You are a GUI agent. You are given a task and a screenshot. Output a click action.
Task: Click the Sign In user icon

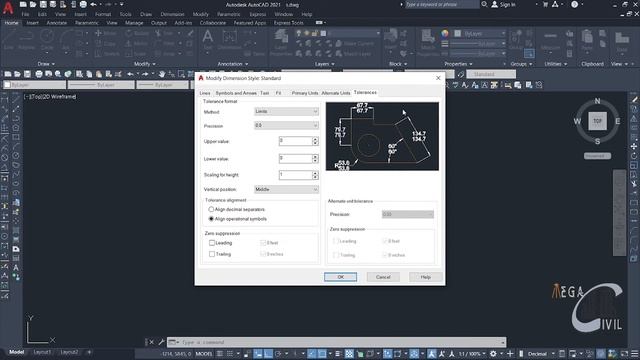(x=495, y=4)
